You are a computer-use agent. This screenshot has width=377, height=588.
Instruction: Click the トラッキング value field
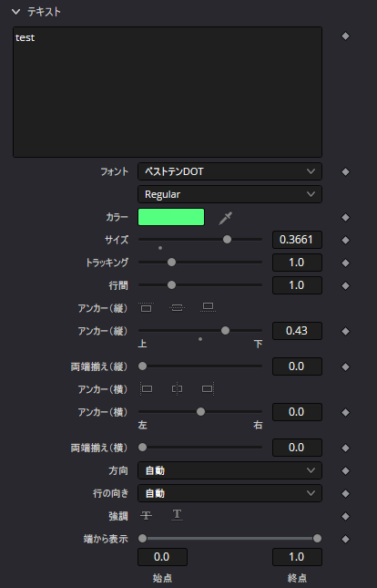[297, 263]
